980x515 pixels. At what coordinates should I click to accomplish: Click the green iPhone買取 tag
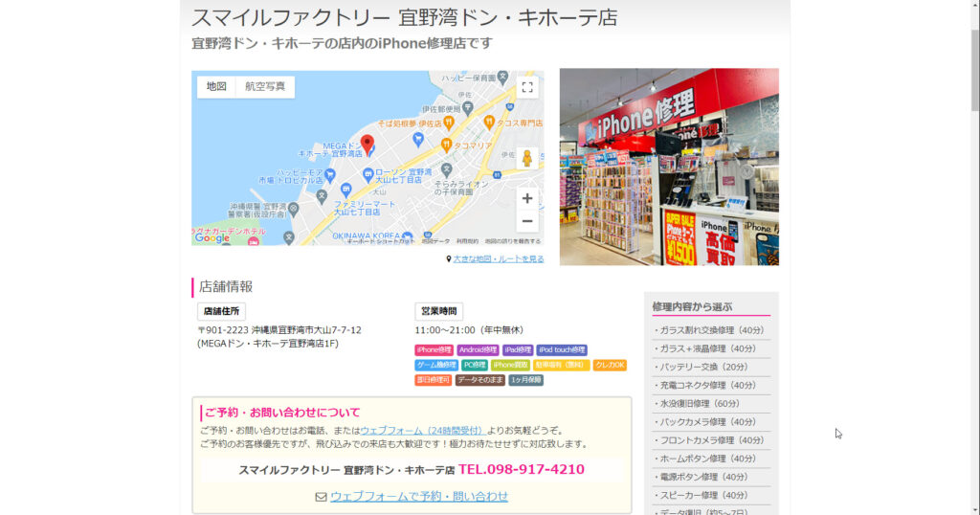[510, 365]
